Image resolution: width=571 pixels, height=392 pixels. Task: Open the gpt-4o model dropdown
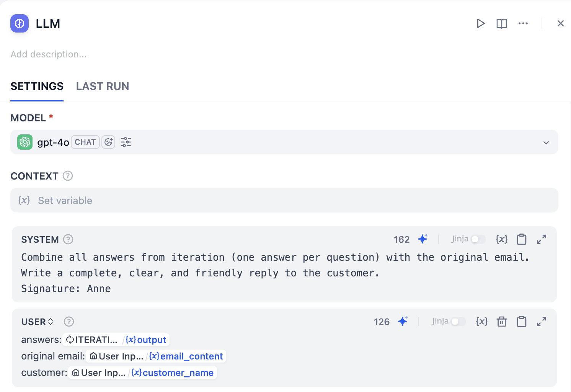pos(546,142)
